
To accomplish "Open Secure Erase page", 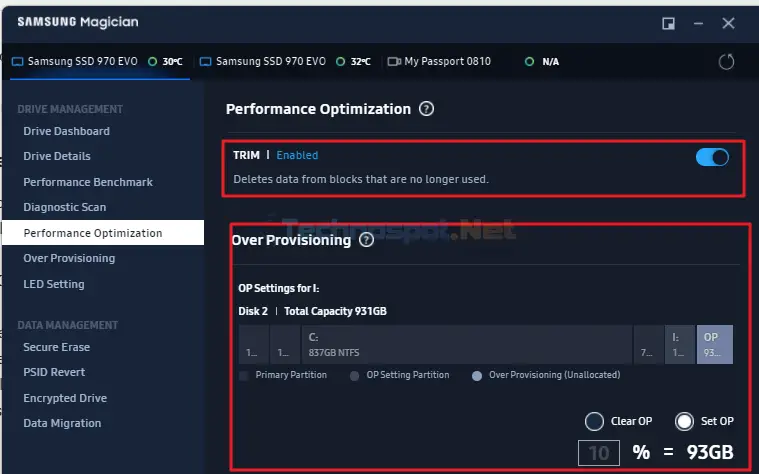I will pyautogui.click(x=56, y=347).
